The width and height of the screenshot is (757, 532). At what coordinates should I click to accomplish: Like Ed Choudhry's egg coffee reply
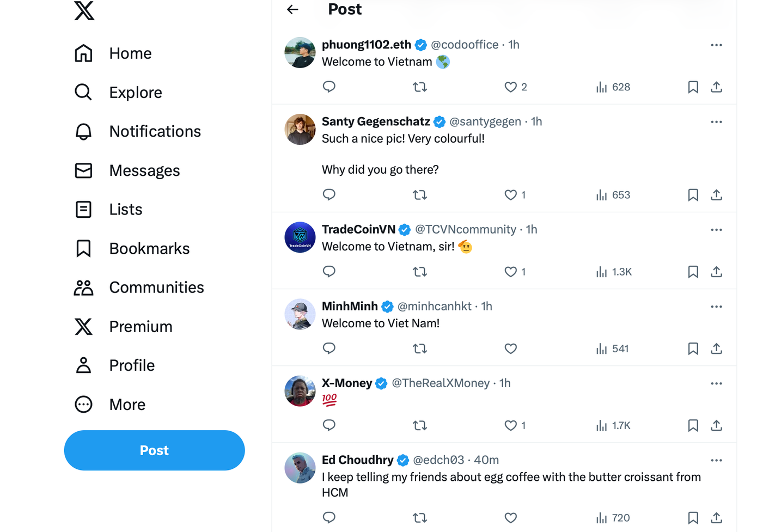(x=510, y=518)
